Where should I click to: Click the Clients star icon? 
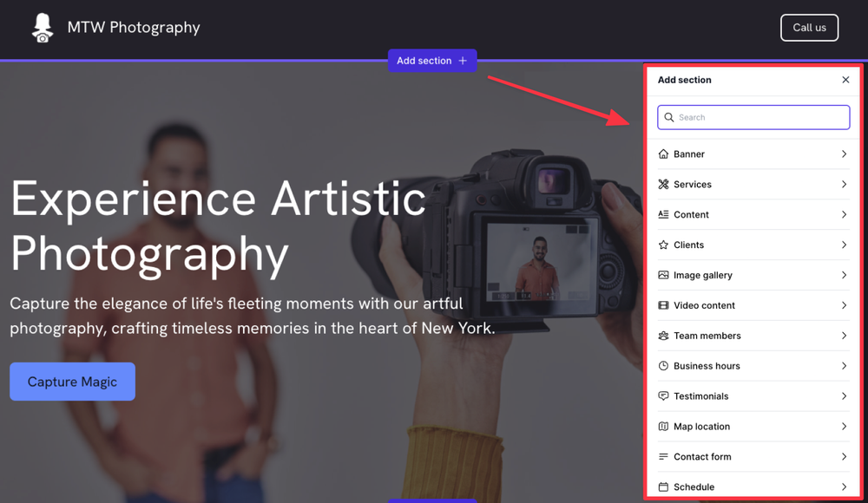(665, 245)
